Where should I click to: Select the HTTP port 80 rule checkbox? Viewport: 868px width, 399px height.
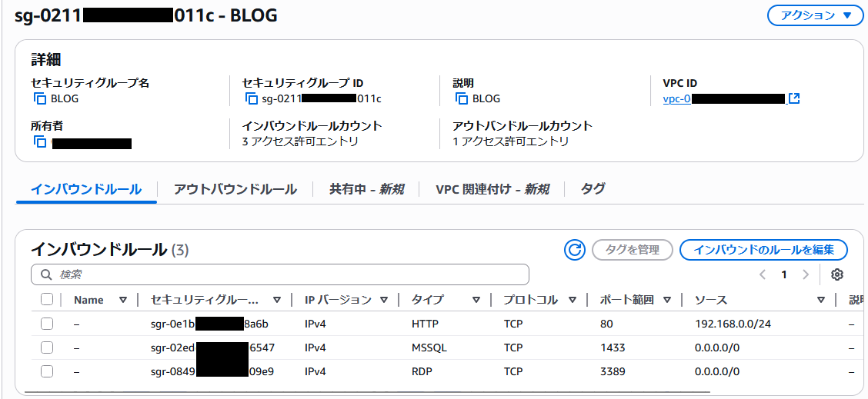(x=47, y=324)
